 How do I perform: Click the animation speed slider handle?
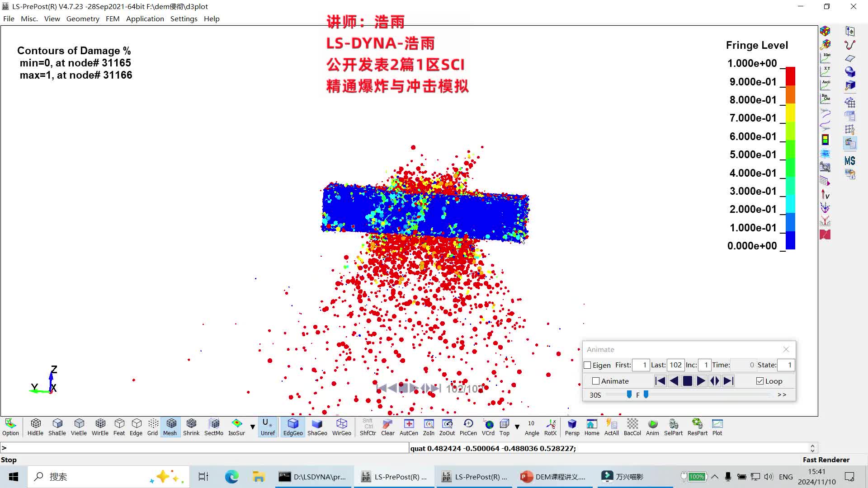[629, 394]
